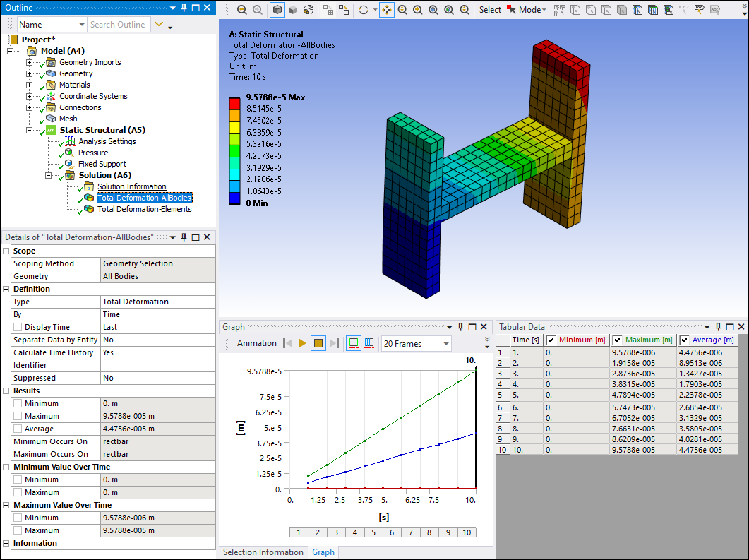Expand the Information section in Details

click(x=6, y=543)
